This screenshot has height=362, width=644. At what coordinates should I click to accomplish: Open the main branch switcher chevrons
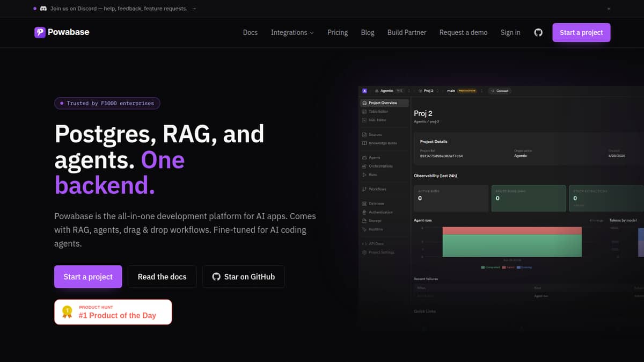[x=481, y=91]
